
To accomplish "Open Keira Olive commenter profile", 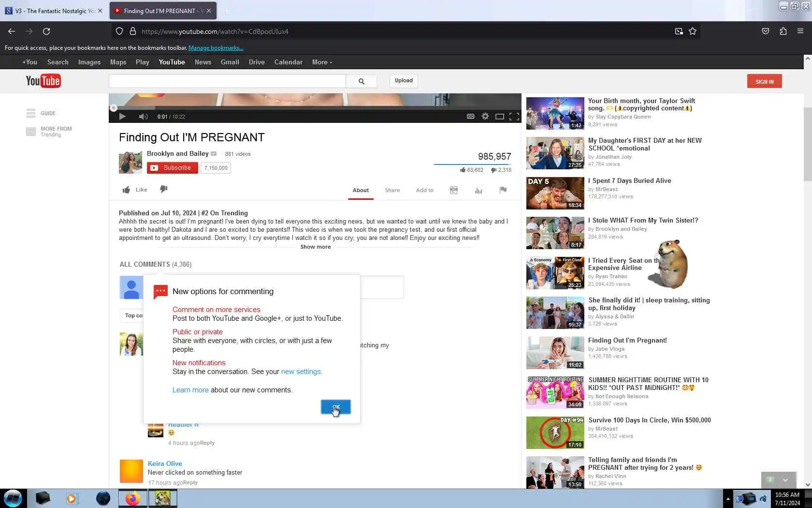I will tap(165, 463).
